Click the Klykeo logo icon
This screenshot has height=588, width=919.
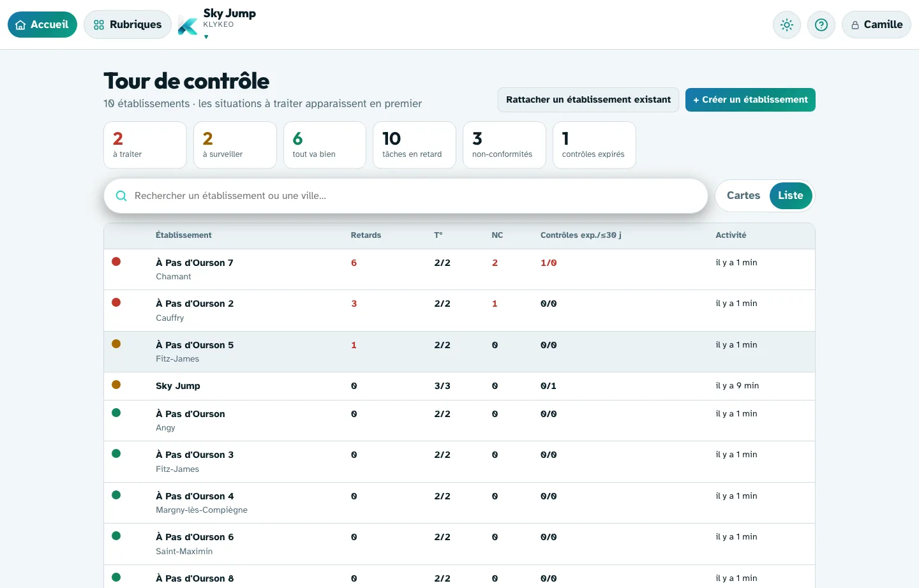[x=188, y=26]
